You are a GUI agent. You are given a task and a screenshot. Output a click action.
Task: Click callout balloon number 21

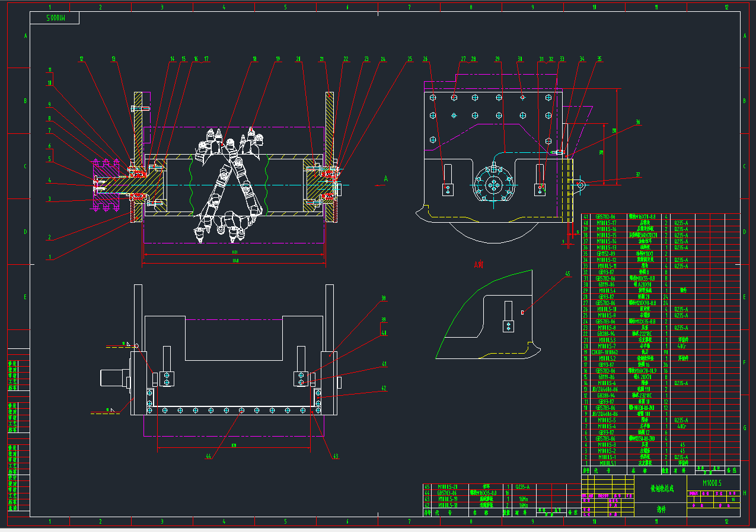pos(322,59)
